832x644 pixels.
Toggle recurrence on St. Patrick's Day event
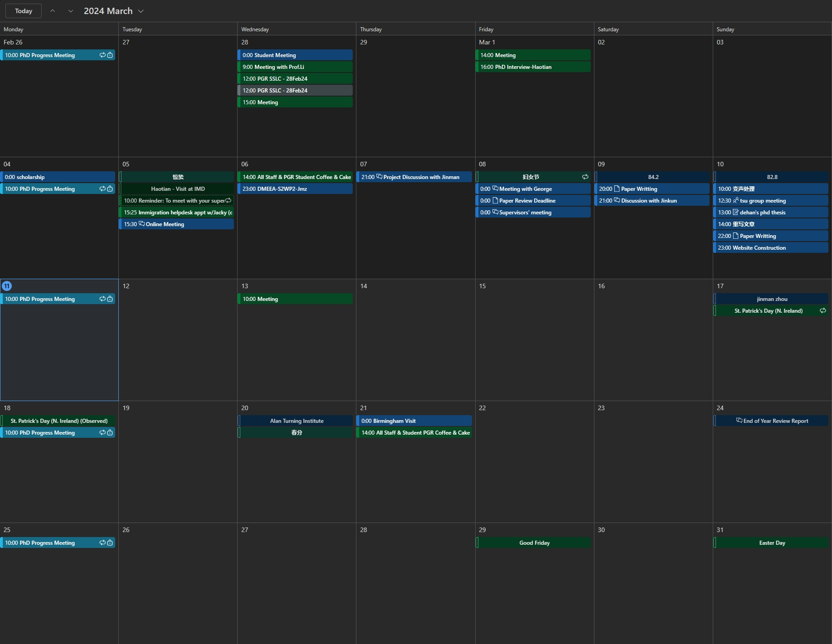coord(823,310)
